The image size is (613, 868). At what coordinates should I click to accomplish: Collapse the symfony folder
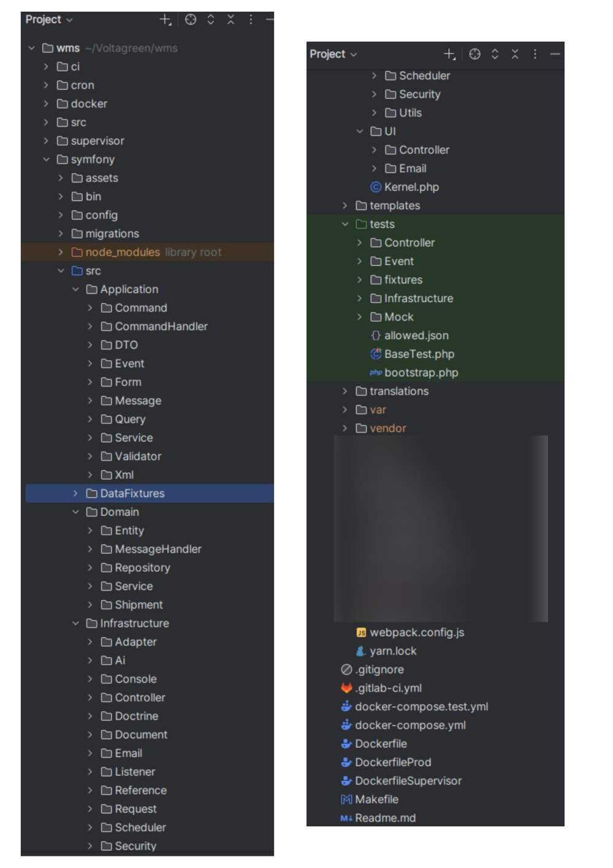(47, 159)
